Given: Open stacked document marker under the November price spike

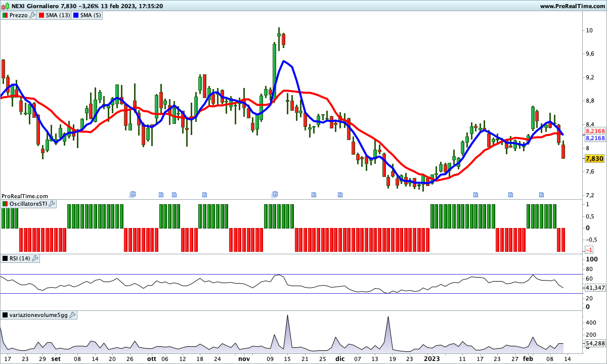Looking at the screenshot, I should click(x=275, y=194).
